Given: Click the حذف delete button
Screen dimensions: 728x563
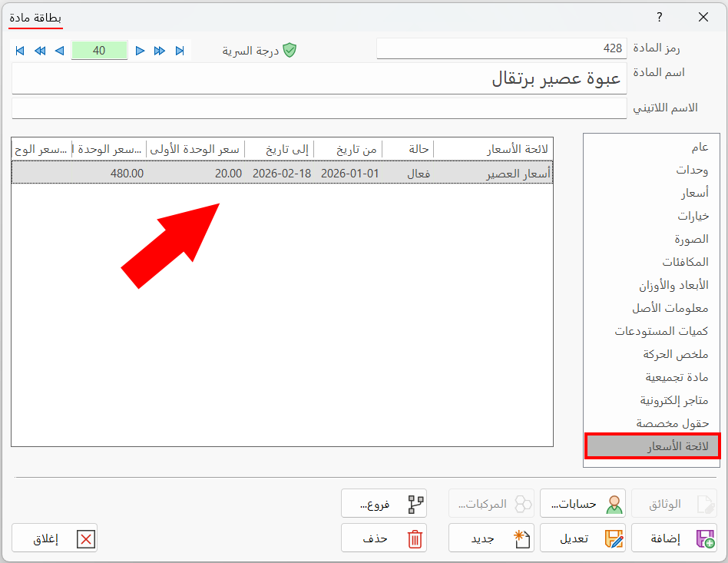Looking at the screenshot, I should pyautogui.click(x=384, y=538).
